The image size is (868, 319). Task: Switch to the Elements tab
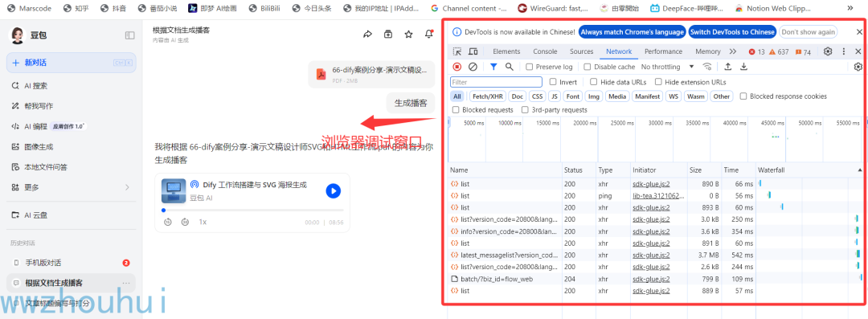tap(506, 51)
